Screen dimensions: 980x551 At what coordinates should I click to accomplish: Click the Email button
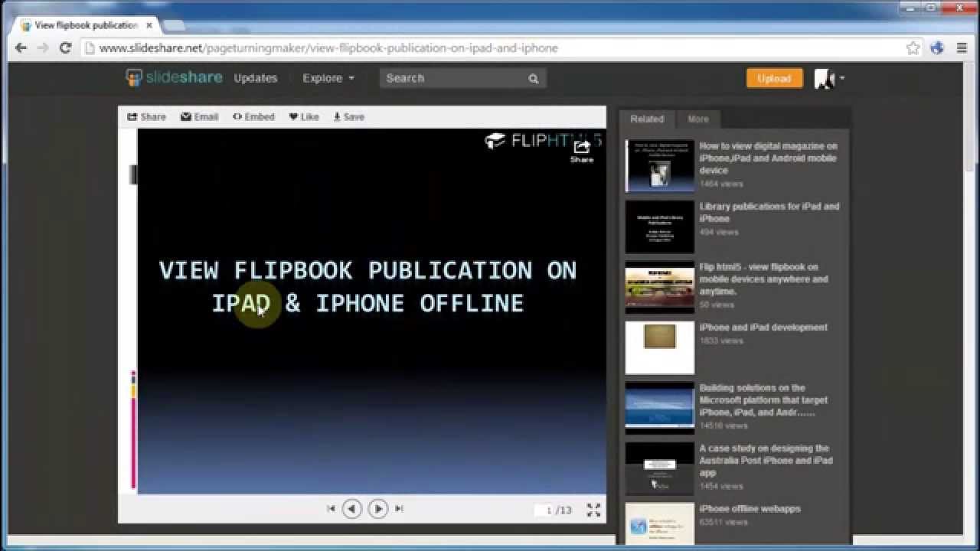coord(199,117)
